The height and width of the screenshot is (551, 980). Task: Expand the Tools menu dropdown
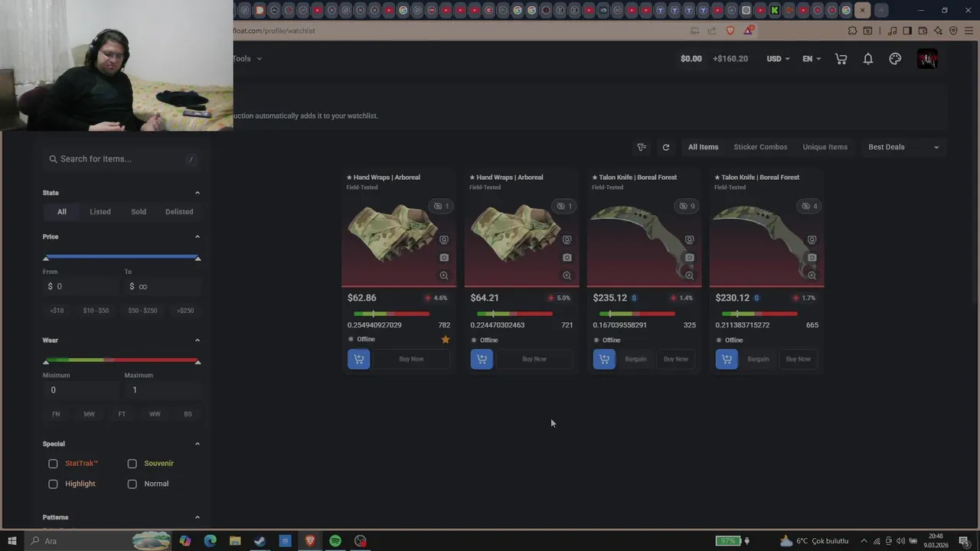coord(247,59)
